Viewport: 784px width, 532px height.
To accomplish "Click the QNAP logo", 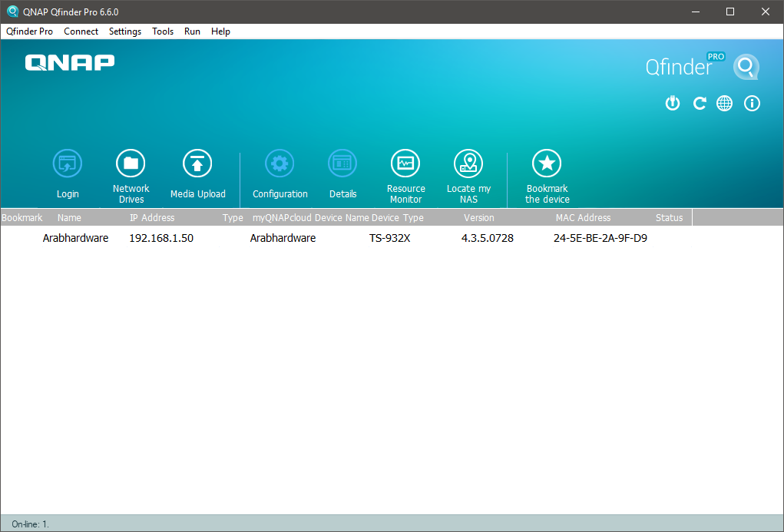I will [x=70, y=62].
